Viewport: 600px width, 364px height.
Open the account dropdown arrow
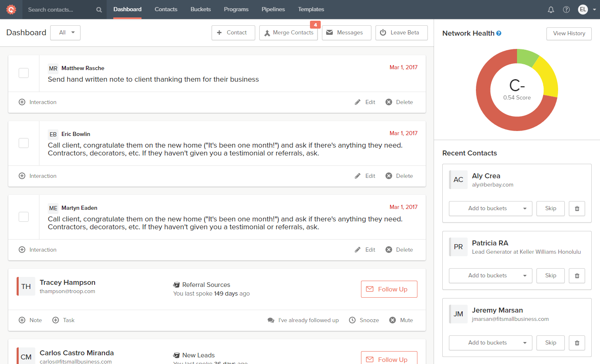point(594,10)
